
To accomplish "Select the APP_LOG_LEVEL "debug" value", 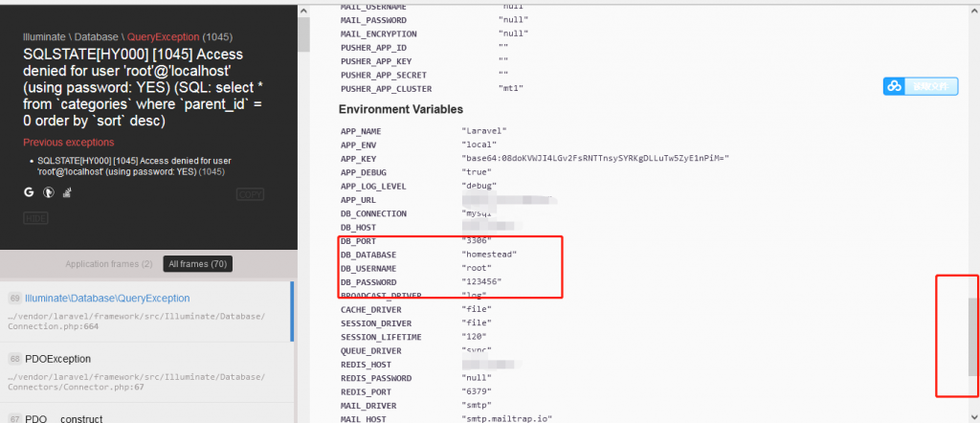I will [479, 187].
